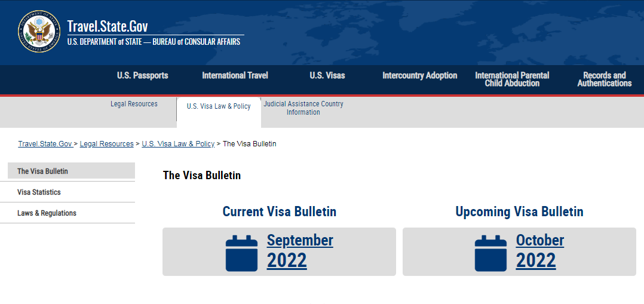Open Judicial Assistance Country Information tab
The width and height of the screenshot is (644, 304).
tap(303, 108)
